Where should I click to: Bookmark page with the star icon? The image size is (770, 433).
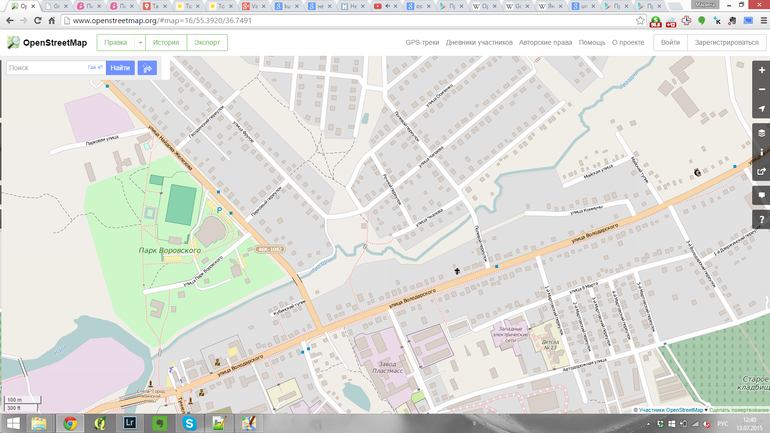click(x=640, y=20)
